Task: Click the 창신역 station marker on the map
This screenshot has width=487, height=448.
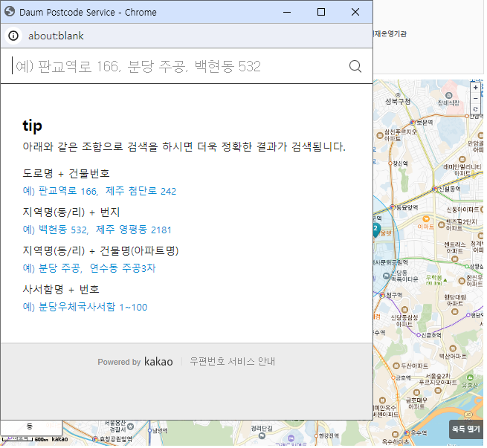Action: [390, 163]
